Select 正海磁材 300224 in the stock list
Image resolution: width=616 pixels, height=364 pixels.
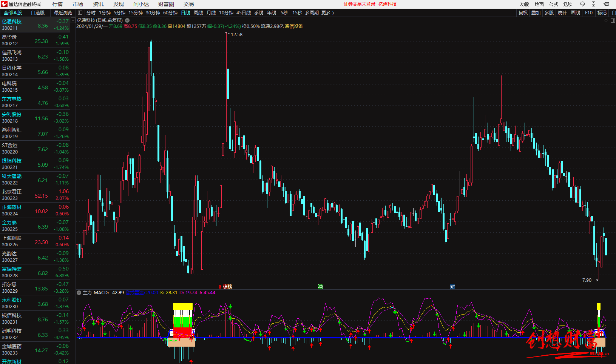click(35, 210)
